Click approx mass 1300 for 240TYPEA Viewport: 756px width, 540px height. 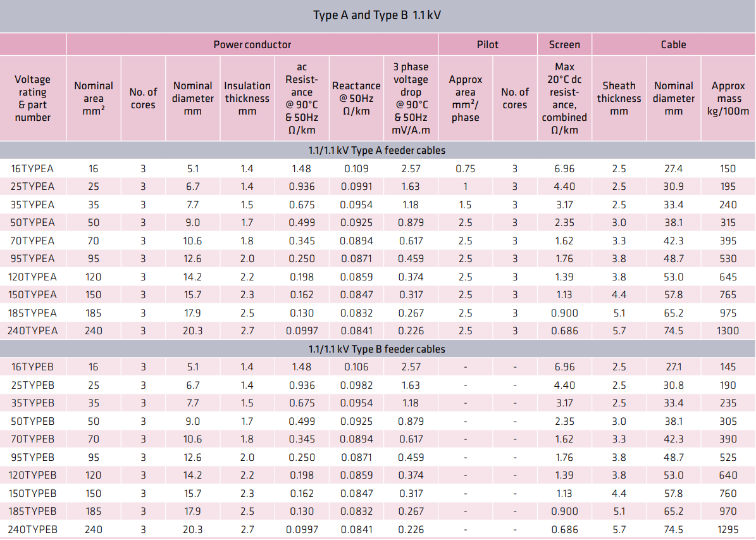tap(728, 331)
